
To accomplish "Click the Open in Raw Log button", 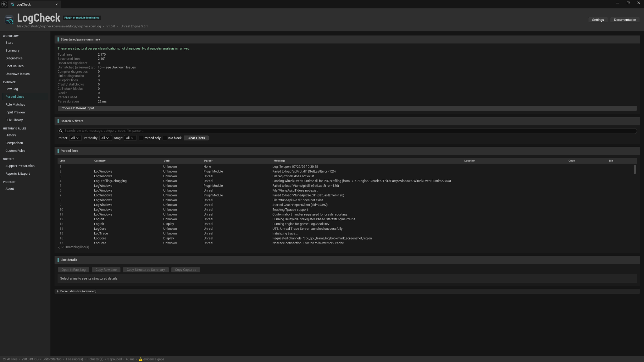I will click(x=74, y=270).
